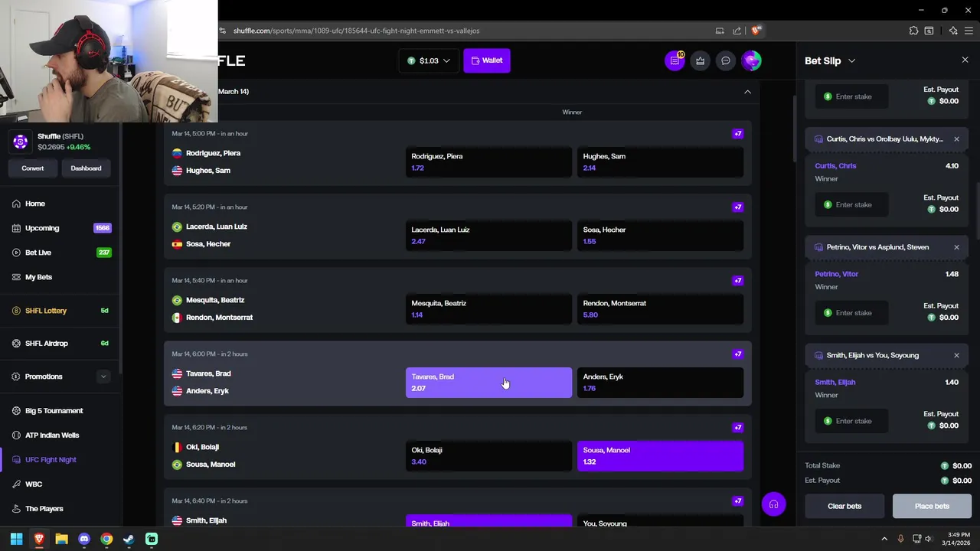Focus the stake field for Petrino, Vitor
Image resolution: width=980 pixels, height=551 pixels.
click(853, 313)
